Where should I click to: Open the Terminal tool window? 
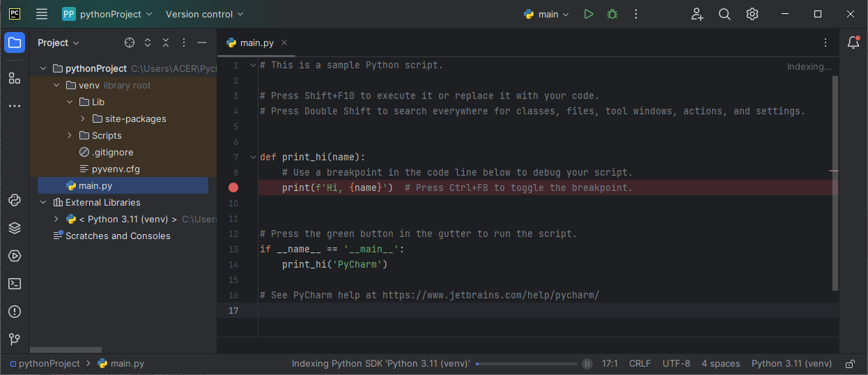tap(15, 284)
